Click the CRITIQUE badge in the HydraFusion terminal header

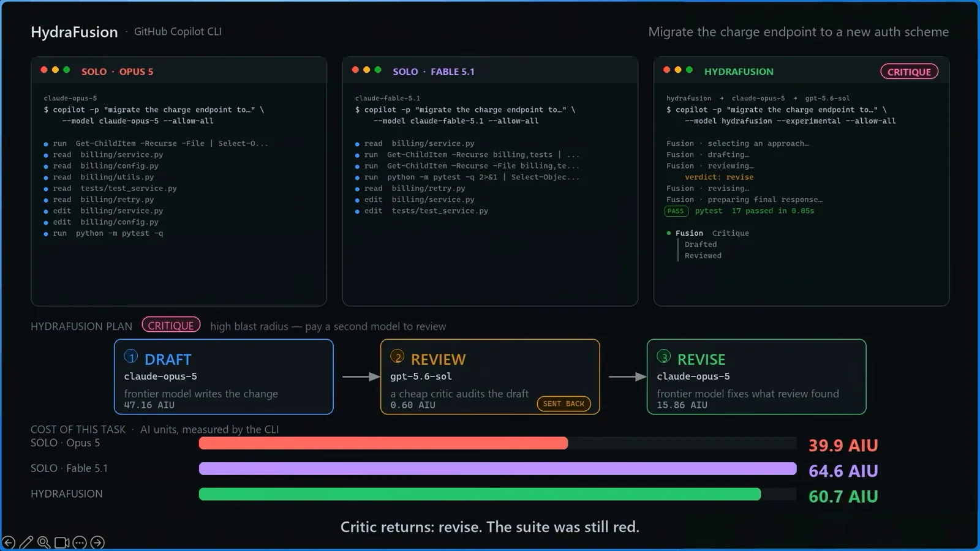pyautogui.click(x=909, y=72)
